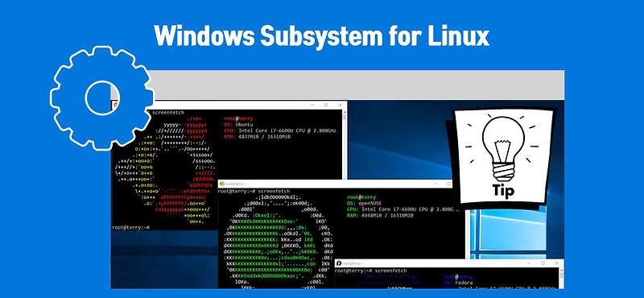
Task: Click the Ubuntu terminal vertical scrollbar
Action: [x=345, y=144]
